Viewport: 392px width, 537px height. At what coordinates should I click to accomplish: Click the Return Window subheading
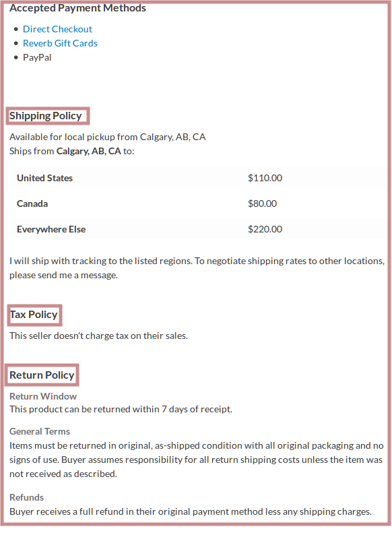tap(43, 396)
